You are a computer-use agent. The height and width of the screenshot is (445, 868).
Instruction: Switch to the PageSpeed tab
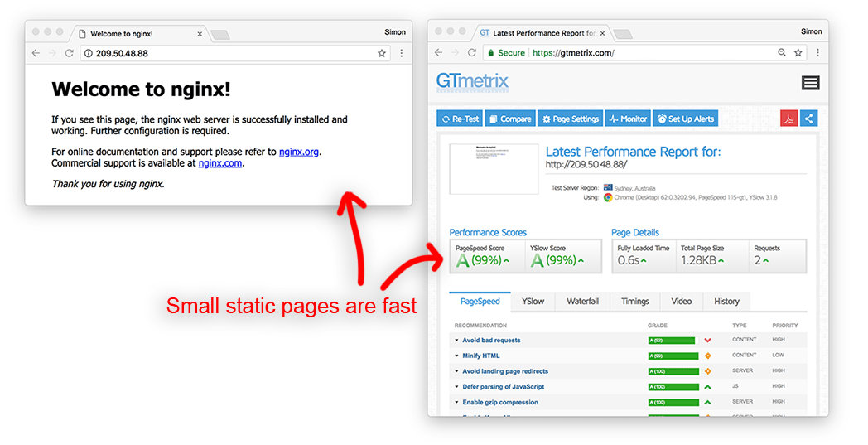tap(480, 302)
